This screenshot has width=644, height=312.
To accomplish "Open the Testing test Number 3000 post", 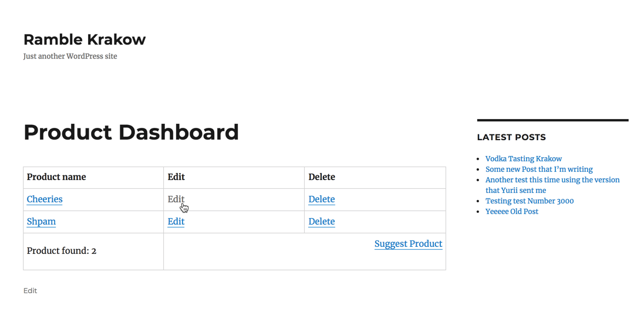I will [x=530, y=201].
